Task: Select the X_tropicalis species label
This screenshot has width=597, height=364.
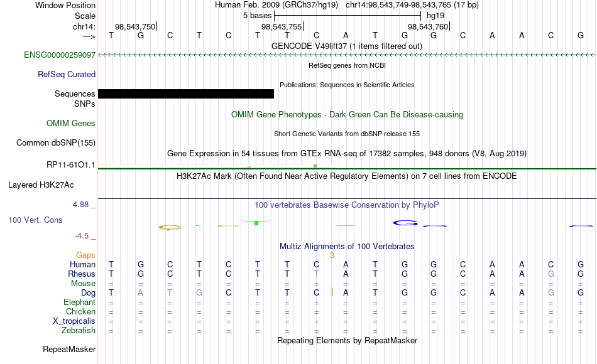Action: coord(74,321)
